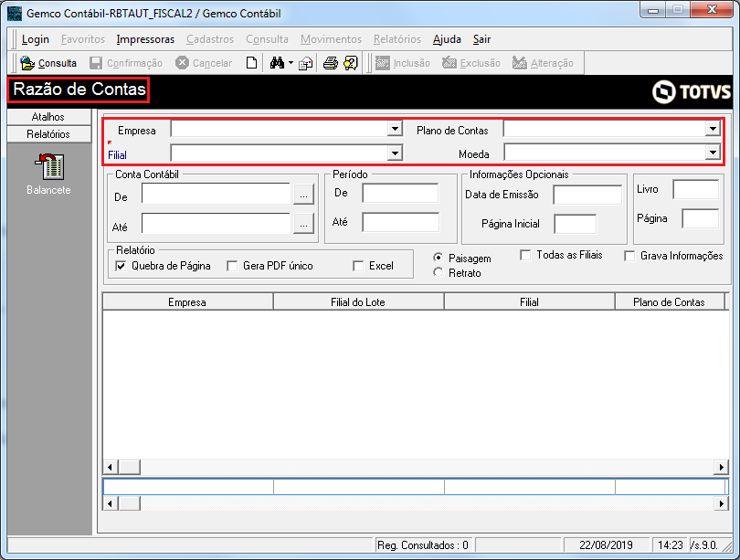Open the arrow beside the binoculars

tap(291, 63)
